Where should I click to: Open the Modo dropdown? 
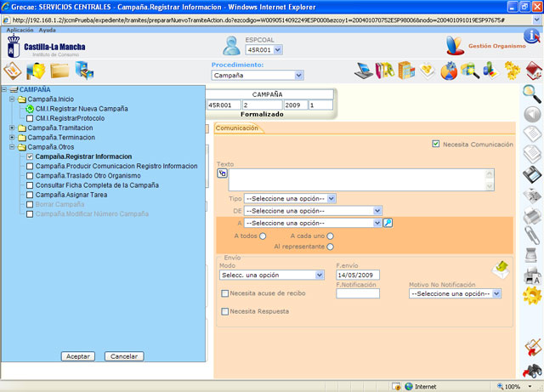[x=272, y=275]
